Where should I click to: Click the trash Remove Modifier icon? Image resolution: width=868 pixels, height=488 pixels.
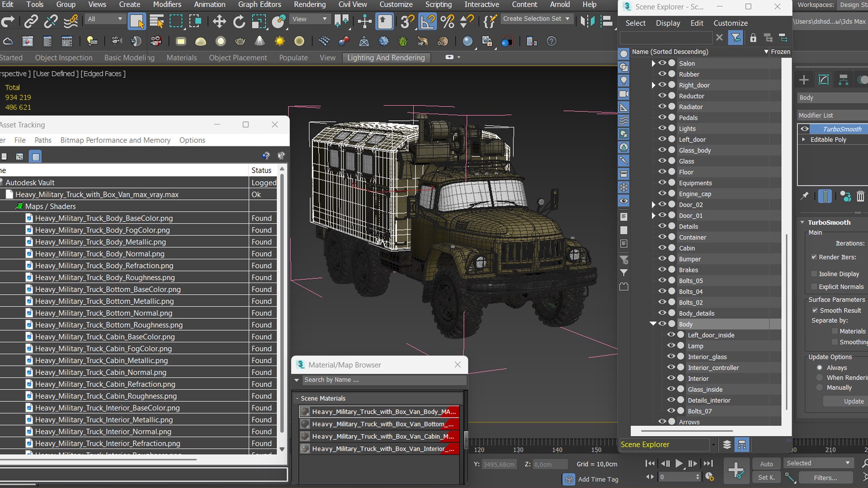click(x=860, y=196)
